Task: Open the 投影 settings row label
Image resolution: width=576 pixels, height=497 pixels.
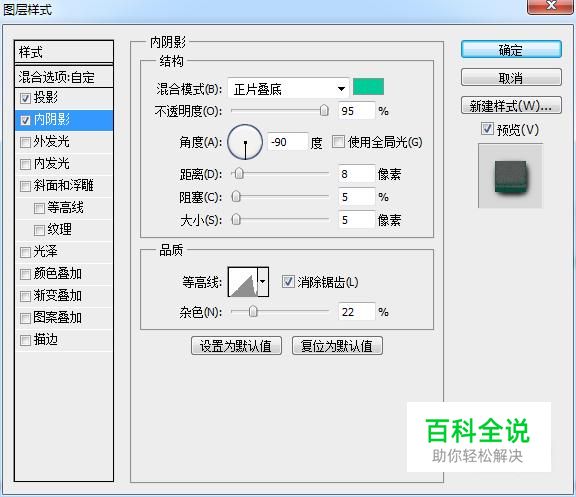Action: (46, 97)
